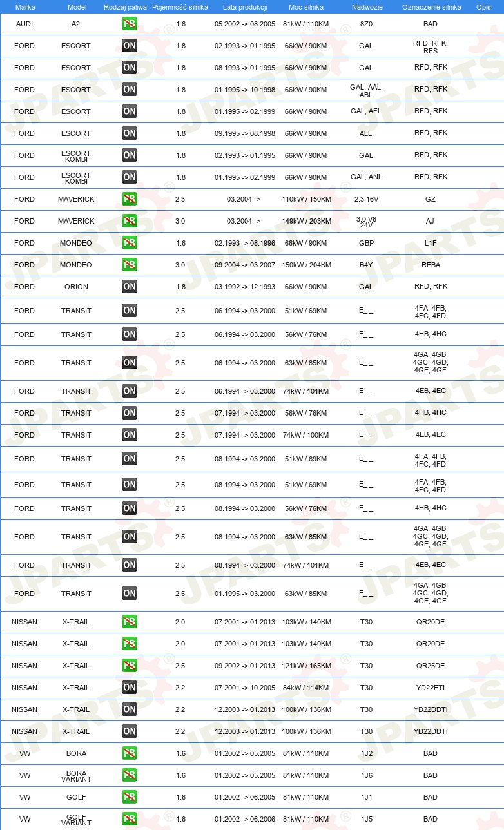Screen dimensions: 504x830
Task: Select the diesel ON icon for X-Trail YD22ETI
Action: point(130,688)
